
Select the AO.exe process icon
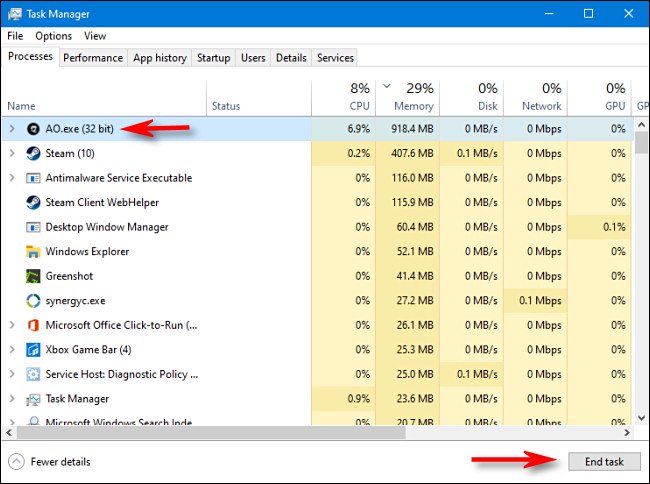coord(33,129)
